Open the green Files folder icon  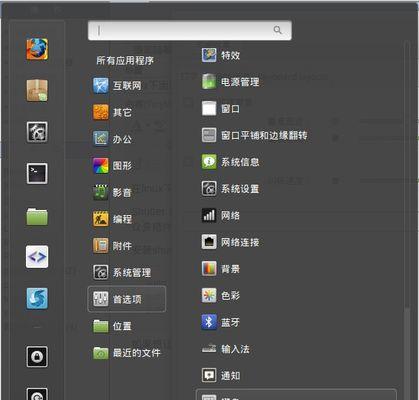(x=37, y=217)
